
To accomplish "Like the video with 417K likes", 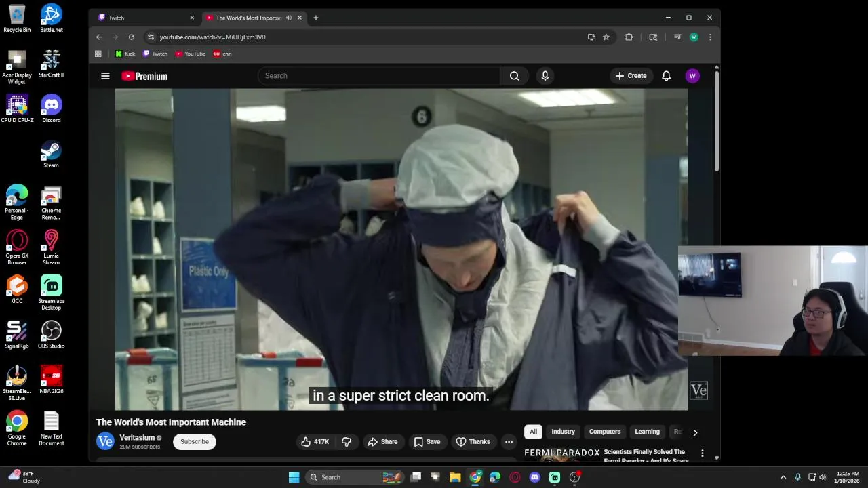I will (315, 442).
